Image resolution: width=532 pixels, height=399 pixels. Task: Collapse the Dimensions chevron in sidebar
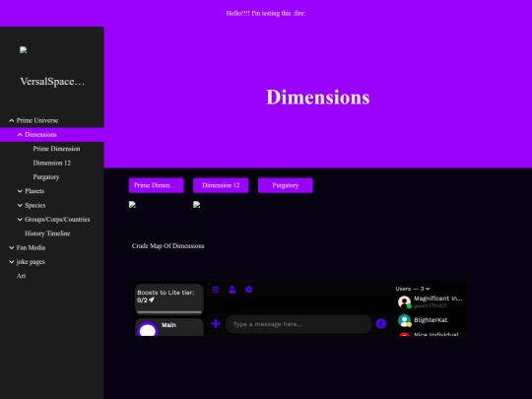(x=20, y=135)
